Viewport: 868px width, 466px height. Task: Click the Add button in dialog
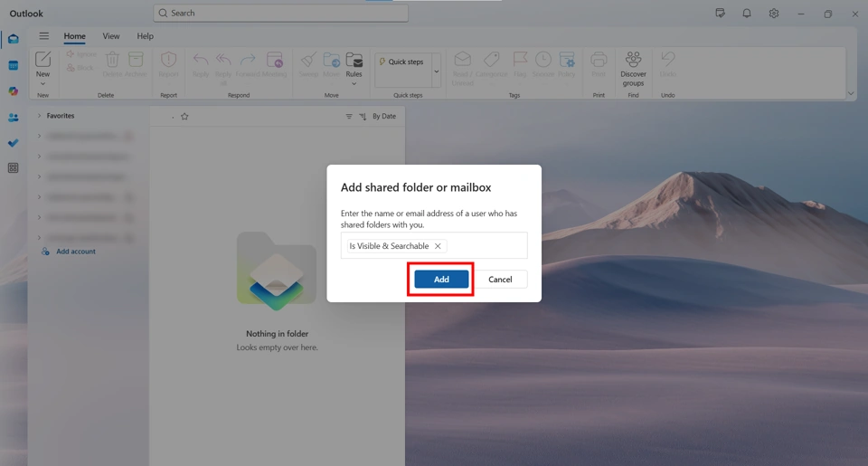coord(441,280)
